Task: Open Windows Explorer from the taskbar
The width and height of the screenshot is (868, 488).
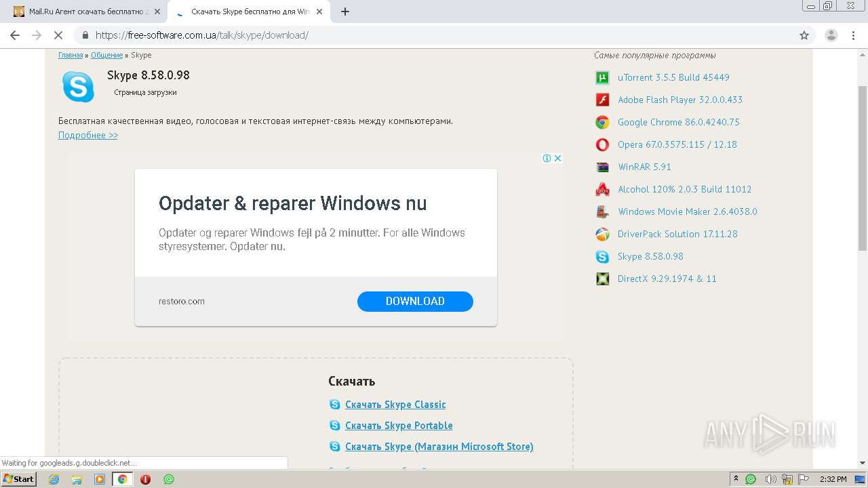Action: click(x=77, y=479)
